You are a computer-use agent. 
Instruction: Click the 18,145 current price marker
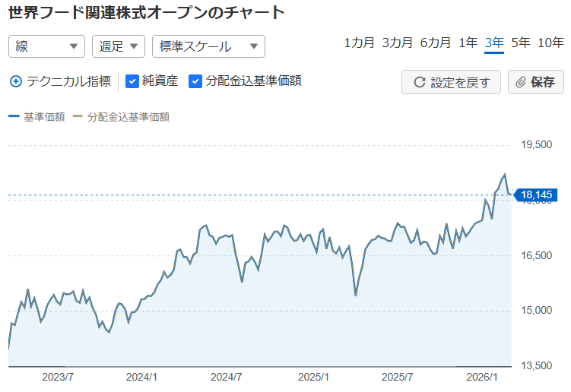point(536,195)
